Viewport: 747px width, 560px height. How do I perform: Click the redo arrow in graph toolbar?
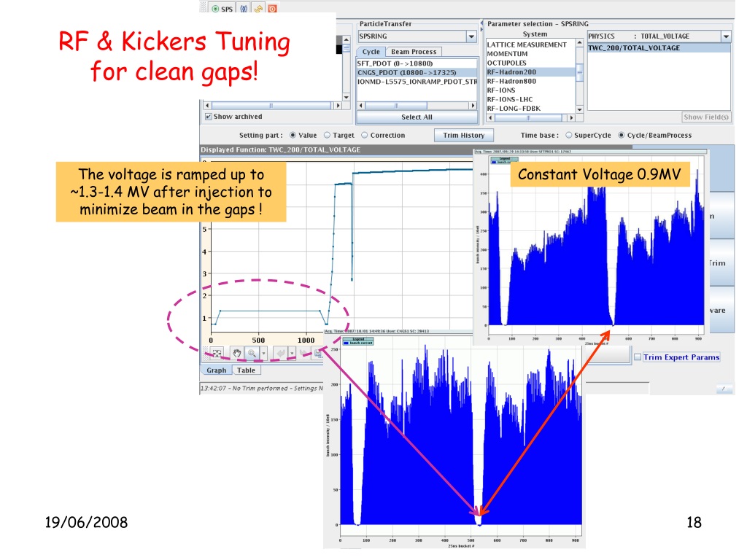point(303,354)
